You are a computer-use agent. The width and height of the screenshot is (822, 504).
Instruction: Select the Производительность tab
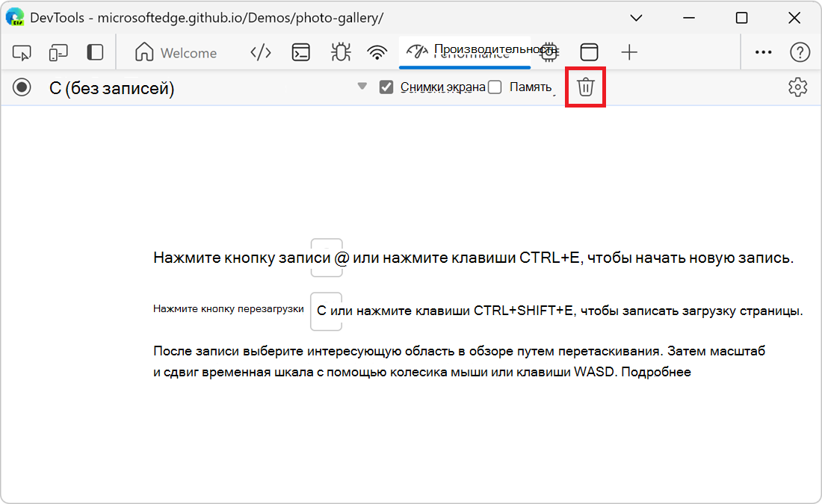click(x=464, y=52)
